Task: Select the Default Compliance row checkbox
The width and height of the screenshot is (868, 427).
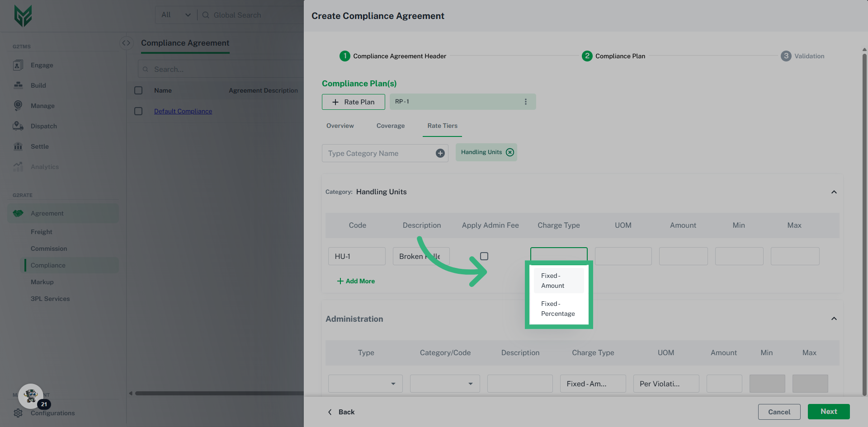Action: tap(138, 111)
